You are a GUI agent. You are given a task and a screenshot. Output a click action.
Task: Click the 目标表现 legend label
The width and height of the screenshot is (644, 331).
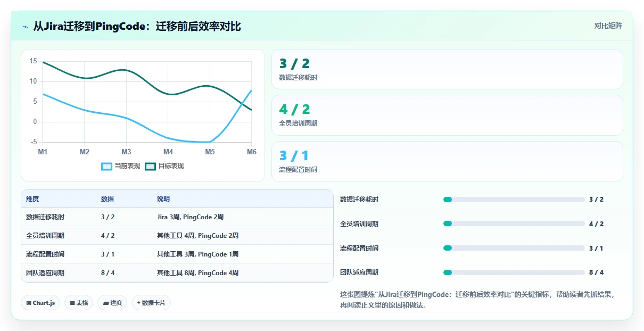point(171,166)
